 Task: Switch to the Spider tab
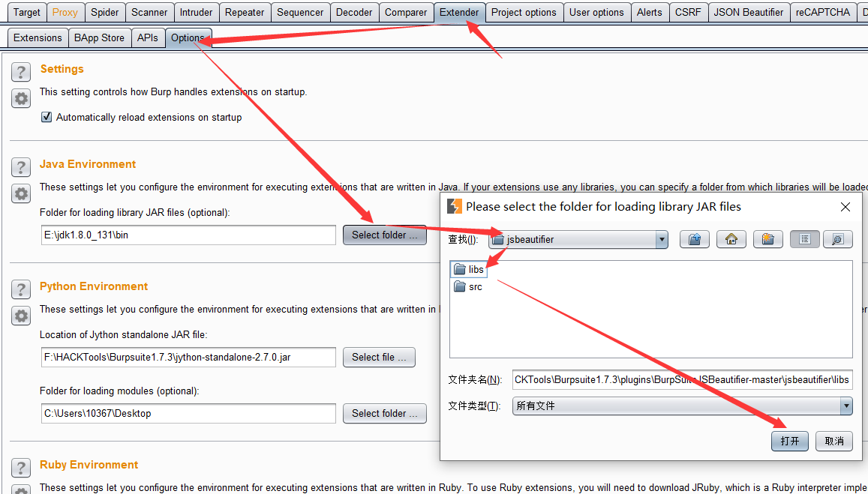(x=104, y=12)
